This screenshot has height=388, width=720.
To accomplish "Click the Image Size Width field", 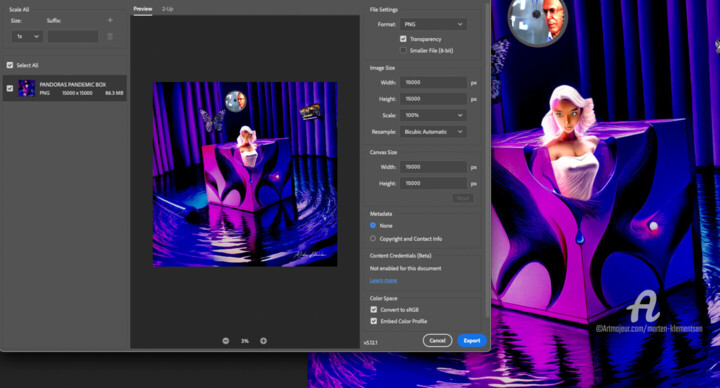I will tap(433, 83).
